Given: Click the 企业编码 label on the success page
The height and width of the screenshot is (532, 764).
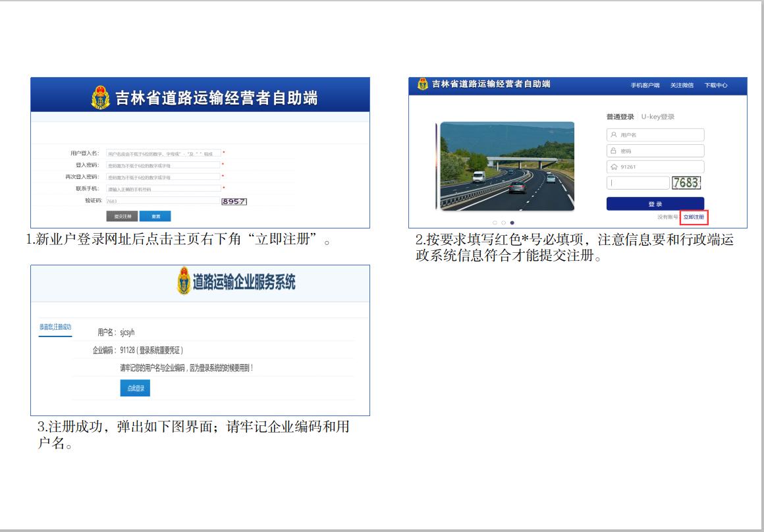Looking at the screenshot, I should (x=105, y=350).
